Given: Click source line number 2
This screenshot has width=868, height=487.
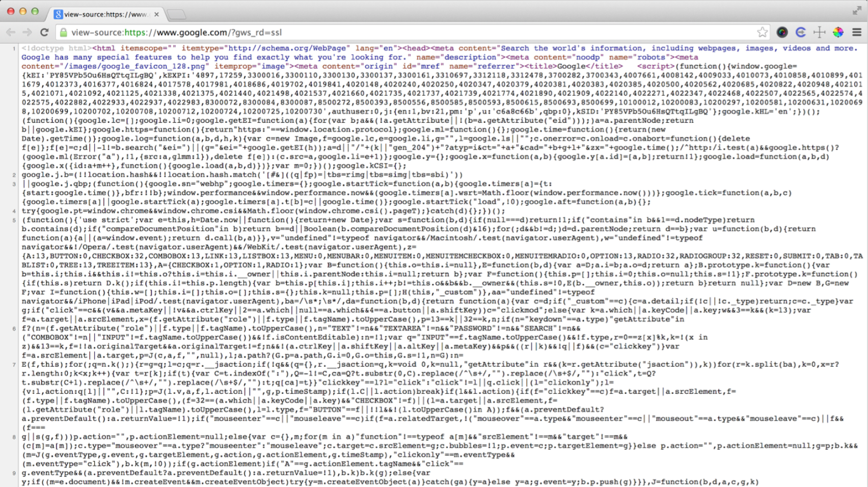Looking at the screenshot, I should click(14, 175).
